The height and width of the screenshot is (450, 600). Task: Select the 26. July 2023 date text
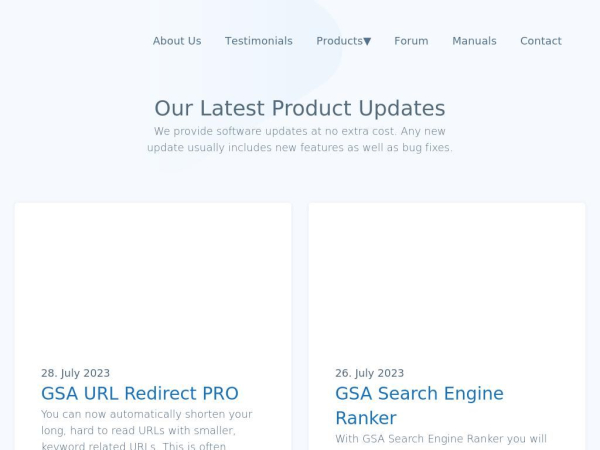tap(369, 373)
